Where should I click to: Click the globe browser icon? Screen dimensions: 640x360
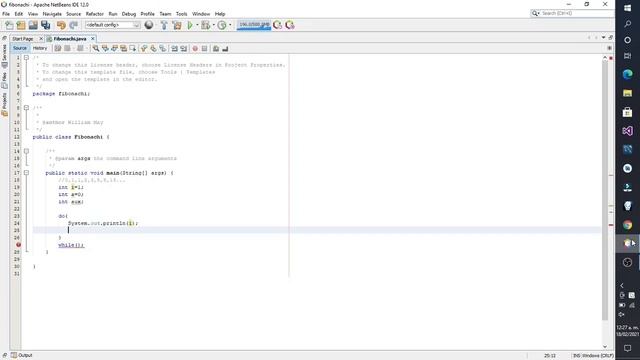coord(149,25)
